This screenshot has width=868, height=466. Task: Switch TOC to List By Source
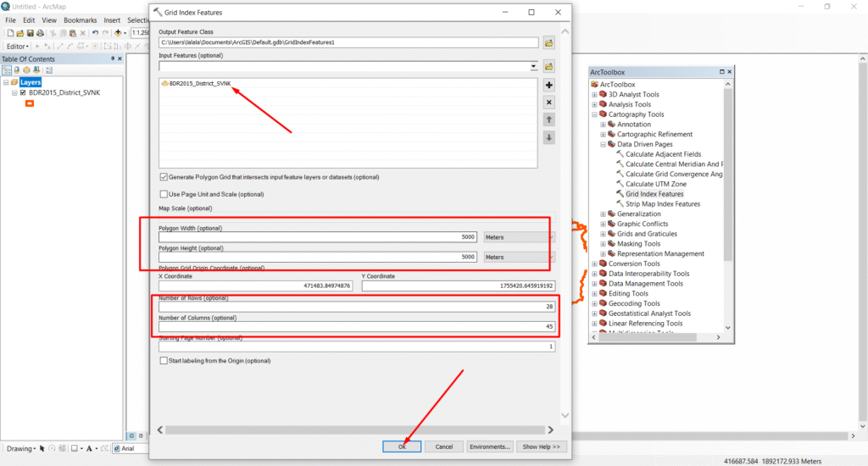[17, 70]
